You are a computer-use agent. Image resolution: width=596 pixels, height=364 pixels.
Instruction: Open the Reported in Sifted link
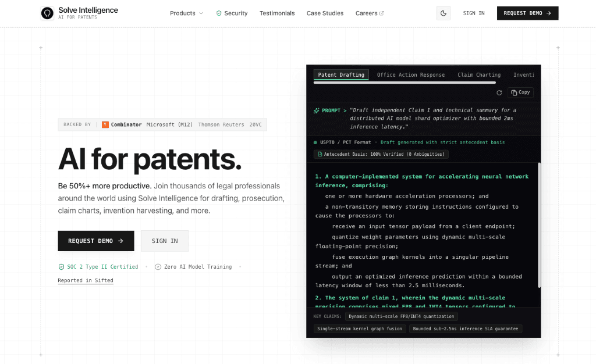86,280
